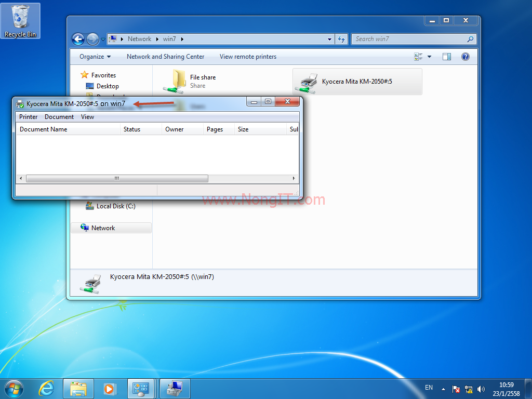Open the Windows Start menu
Screen dimensions: 532x399
pos(14,389)
